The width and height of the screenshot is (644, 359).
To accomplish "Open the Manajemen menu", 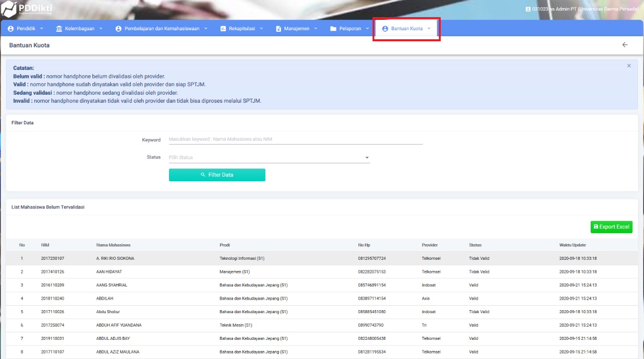I will tap(297, 29).
